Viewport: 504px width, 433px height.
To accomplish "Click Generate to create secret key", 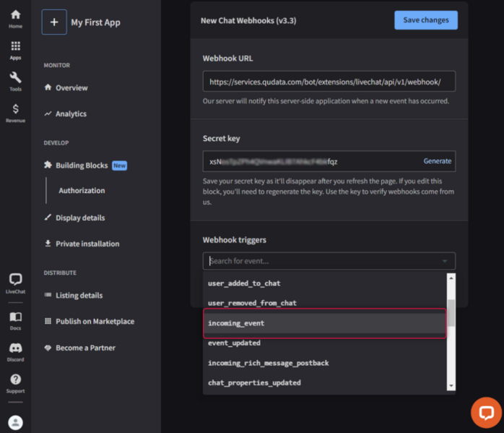I will pyautogui.click(x=437, y=161).
